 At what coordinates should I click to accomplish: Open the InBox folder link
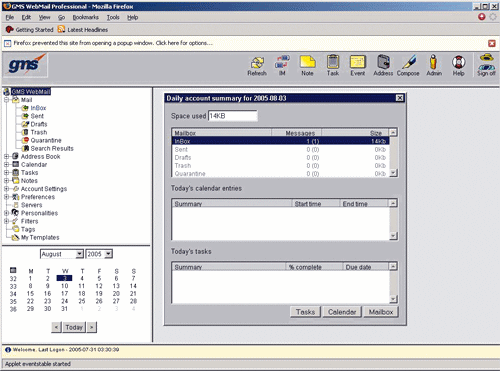click(x=38, y=108)
